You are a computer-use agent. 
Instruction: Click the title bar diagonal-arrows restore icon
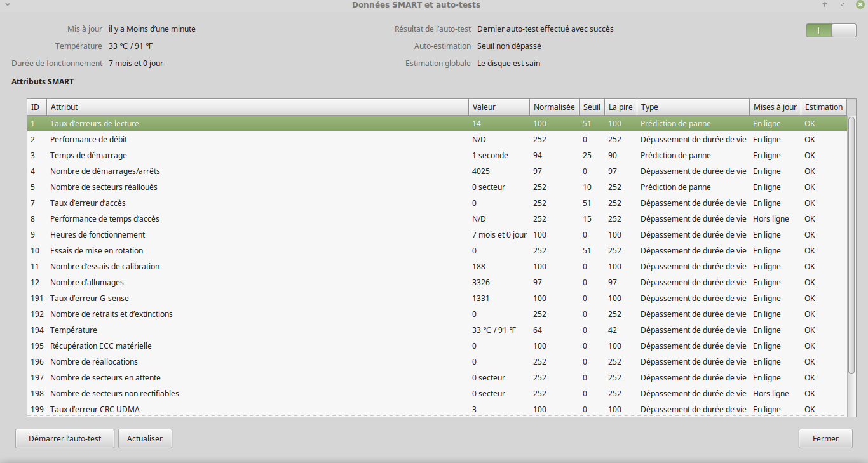843,4
